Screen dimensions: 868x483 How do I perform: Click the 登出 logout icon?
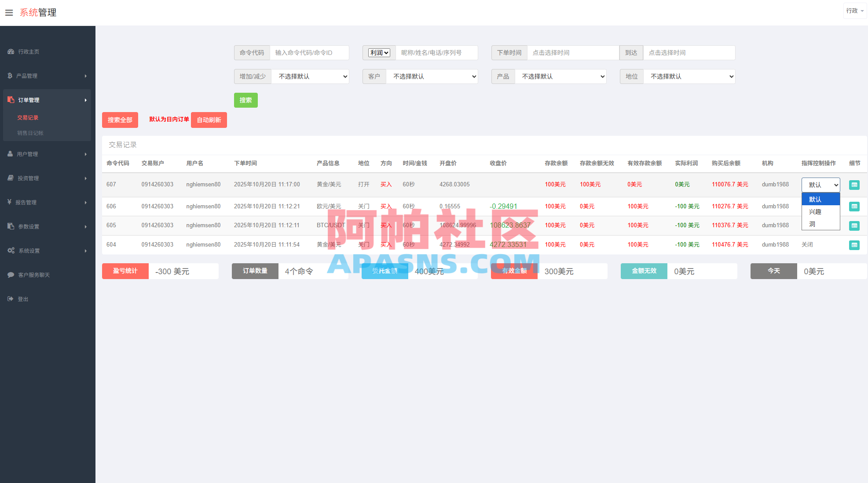(x=10, y=299)
